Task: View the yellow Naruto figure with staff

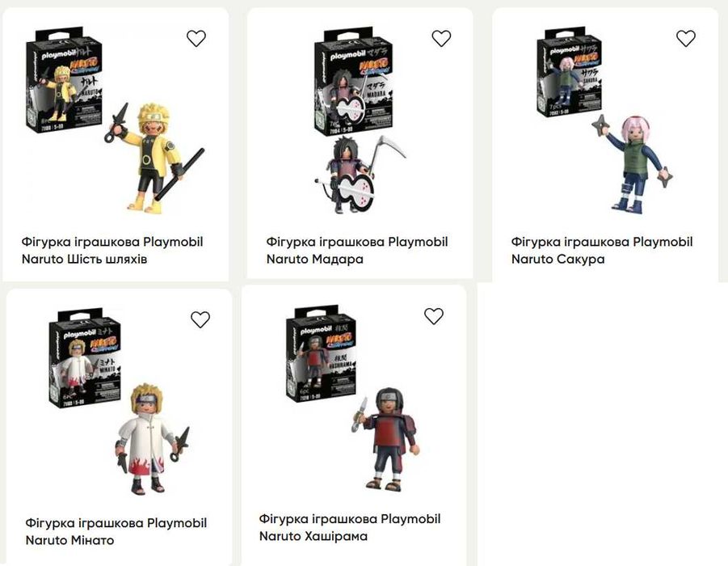Action: coord(155,158)
